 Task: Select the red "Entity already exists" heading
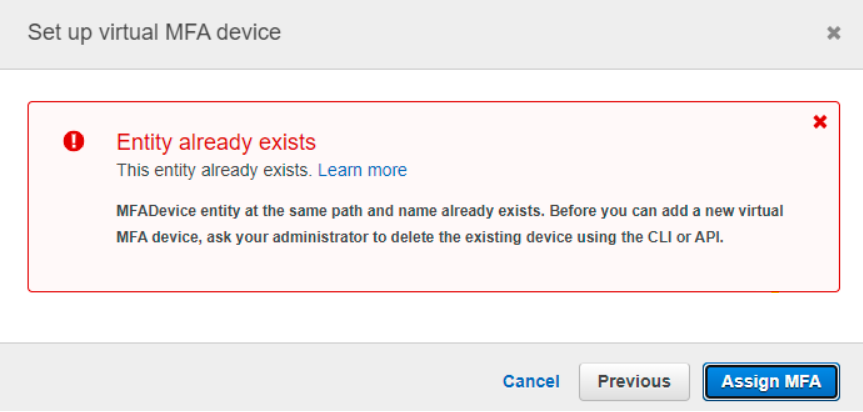click(x=216, y=142)
